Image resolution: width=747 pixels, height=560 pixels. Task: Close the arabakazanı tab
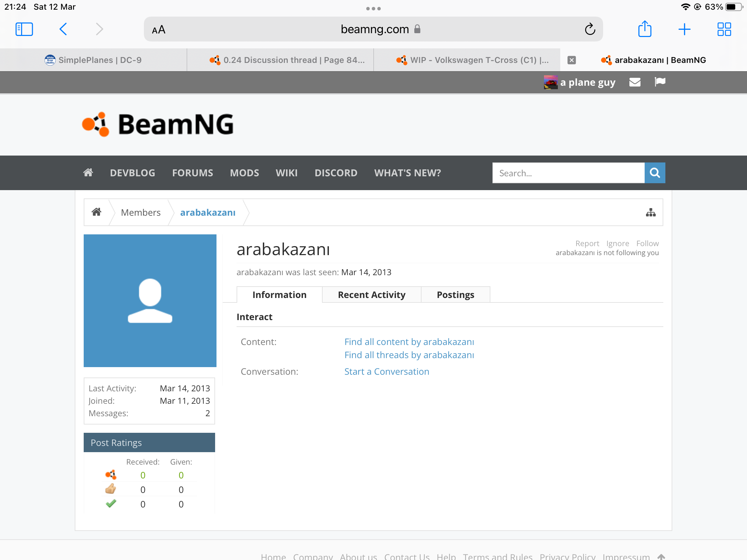pyautogui.click(x=572, y=60)
